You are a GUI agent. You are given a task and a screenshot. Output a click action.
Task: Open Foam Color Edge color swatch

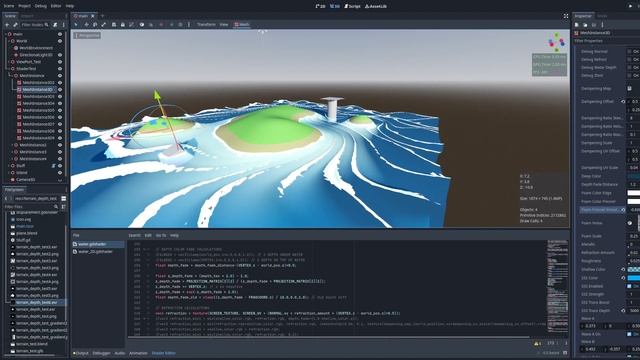coord(633,193)
